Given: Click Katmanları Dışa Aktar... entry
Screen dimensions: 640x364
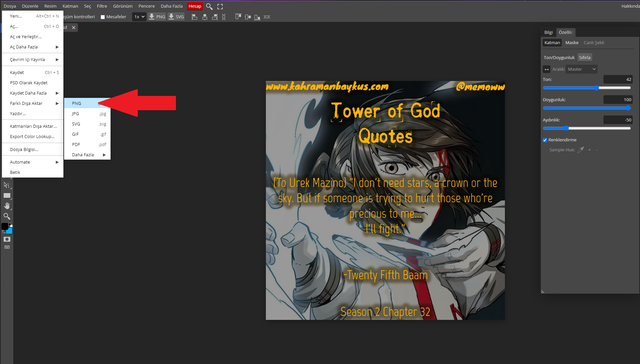Looking at the screenshot, I should [x=33, y=126].
